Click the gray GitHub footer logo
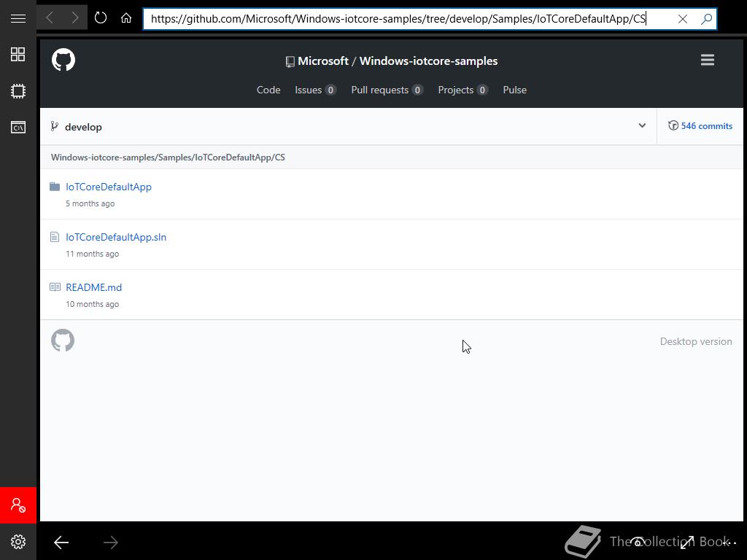The width and height of the screenshot is (747, 560). (63, 341)
